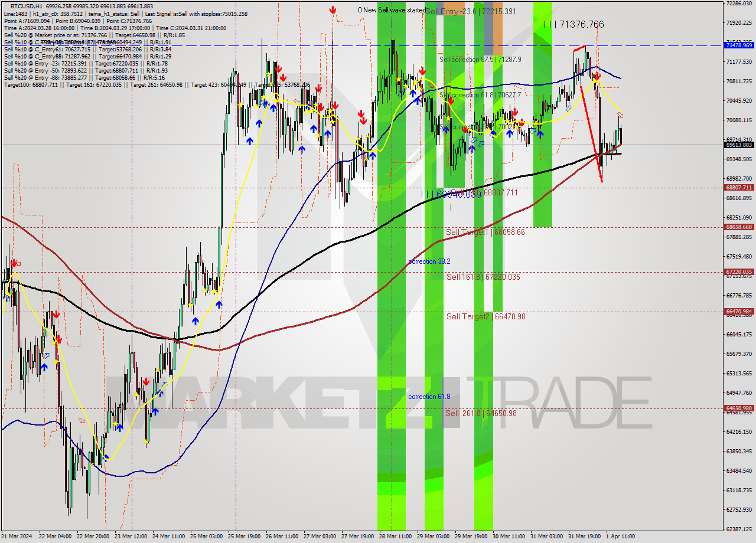756x543 pixels.
Task: Click the 'Sell %20 @ Entry -50' line
Action: click(86, 71)
